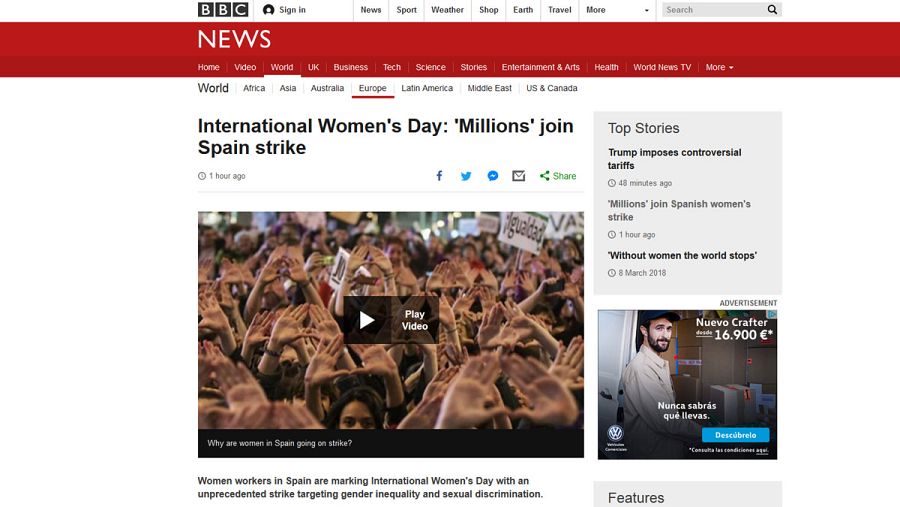
Task: Open the Stories section tab
Action: point(474,67)
